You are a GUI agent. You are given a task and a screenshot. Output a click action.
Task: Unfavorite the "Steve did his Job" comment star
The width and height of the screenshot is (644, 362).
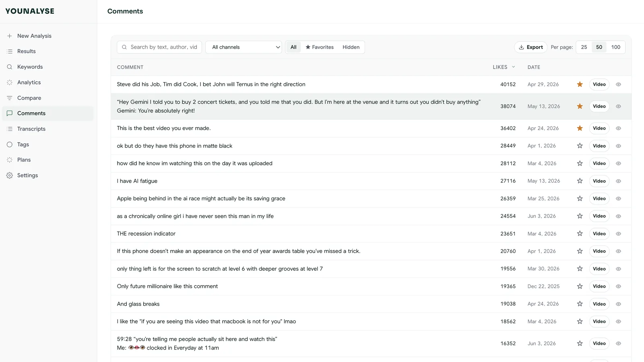click(x=580, y=84)
